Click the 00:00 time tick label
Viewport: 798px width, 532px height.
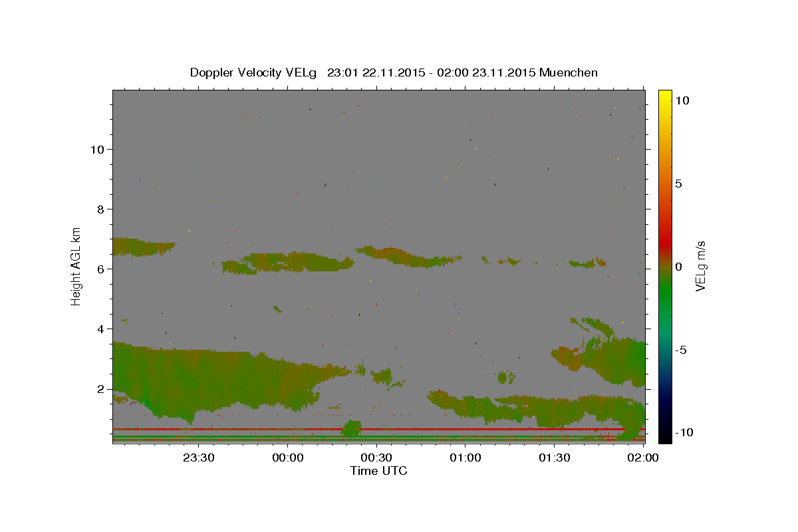(288, 458)
